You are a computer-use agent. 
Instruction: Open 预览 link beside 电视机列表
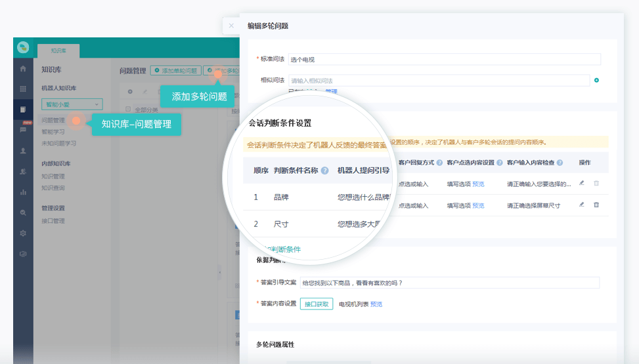[376, 304]
